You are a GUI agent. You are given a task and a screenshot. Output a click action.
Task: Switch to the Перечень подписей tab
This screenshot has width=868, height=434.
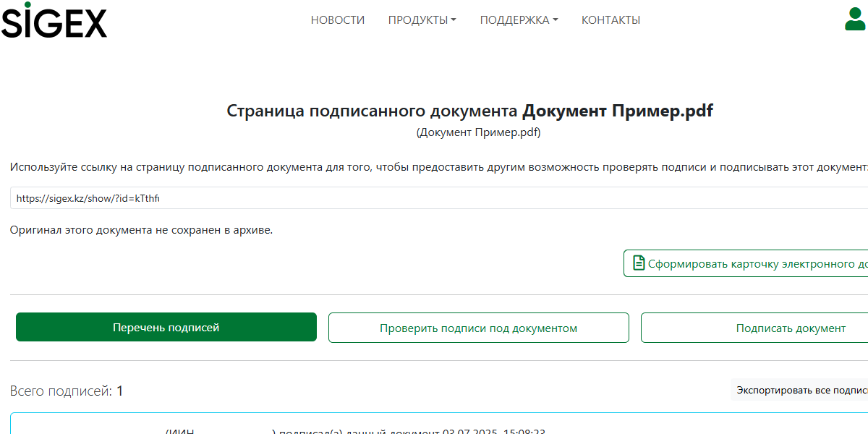tap(166, 328)
